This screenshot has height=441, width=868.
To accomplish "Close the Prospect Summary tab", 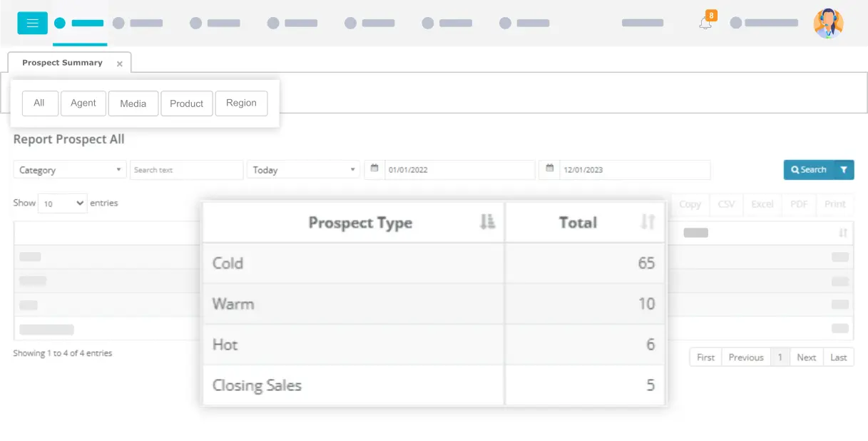I will 120,64.
